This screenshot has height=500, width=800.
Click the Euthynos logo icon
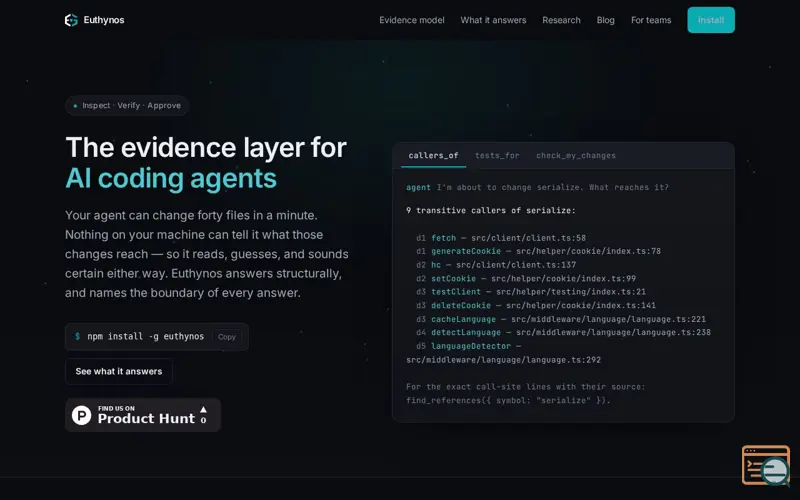pyautogui.click(x=71, y=20)
